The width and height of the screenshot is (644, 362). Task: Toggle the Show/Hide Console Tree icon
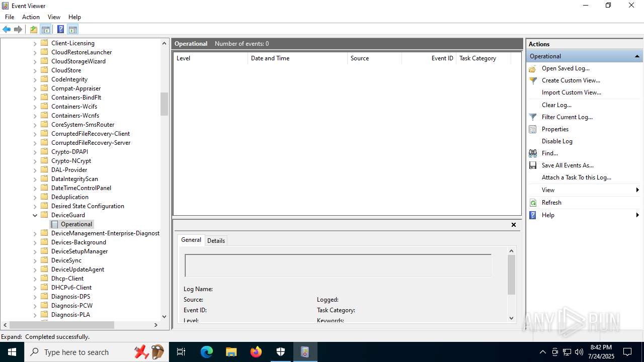click(46, 29)
